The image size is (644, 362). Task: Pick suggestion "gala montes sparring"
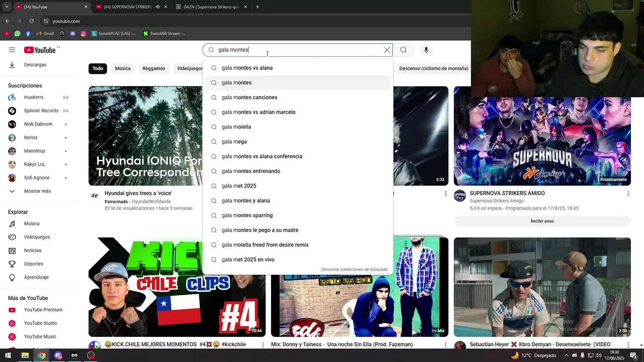point(298,215)
